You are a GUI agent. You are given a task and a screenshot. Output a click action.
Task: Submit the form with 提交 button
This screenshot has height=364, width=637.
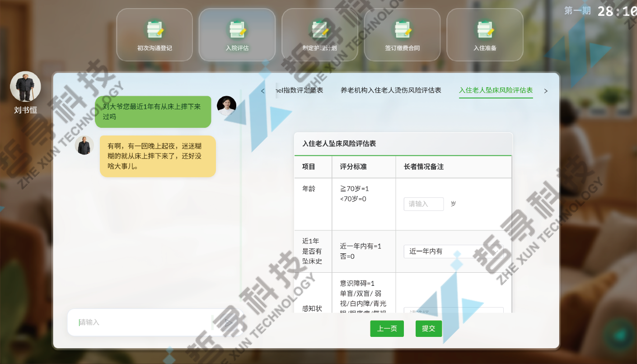pos(429,329)
